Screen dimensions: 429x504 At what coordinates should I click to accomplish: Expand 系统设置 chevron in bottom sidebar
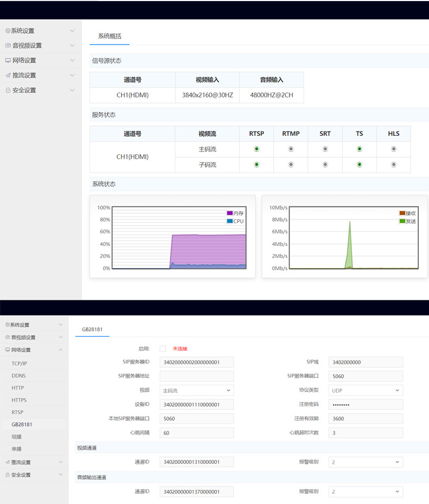pos(61,325)
